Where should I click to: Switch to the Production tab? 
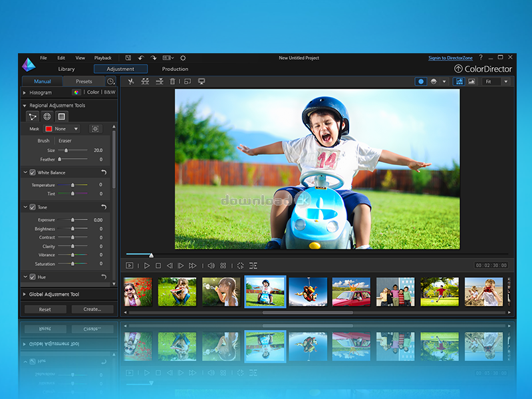click(175, 69)
